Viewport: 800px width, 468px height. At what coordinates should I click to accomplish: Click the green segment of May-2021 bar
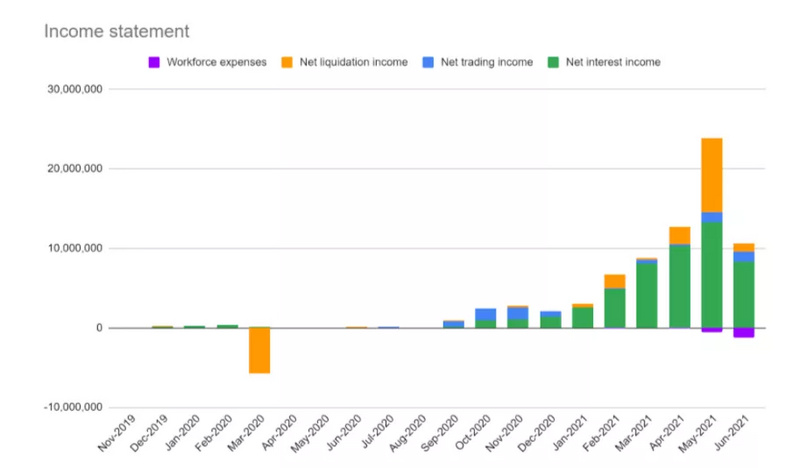click(x=712, y=275)
